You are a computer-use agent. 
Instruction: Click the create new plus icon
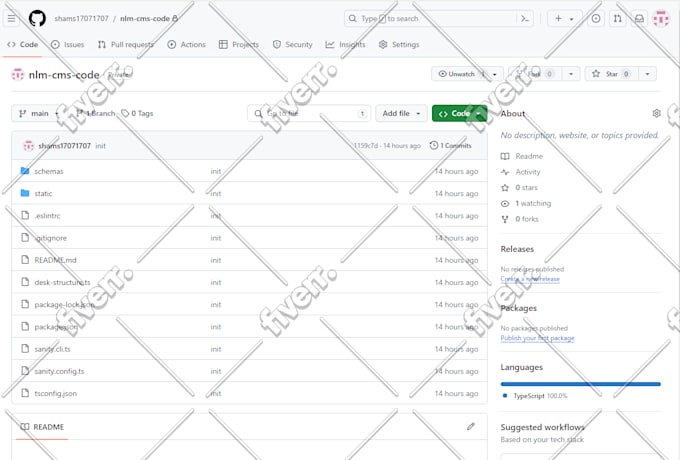tap(558, 18)
